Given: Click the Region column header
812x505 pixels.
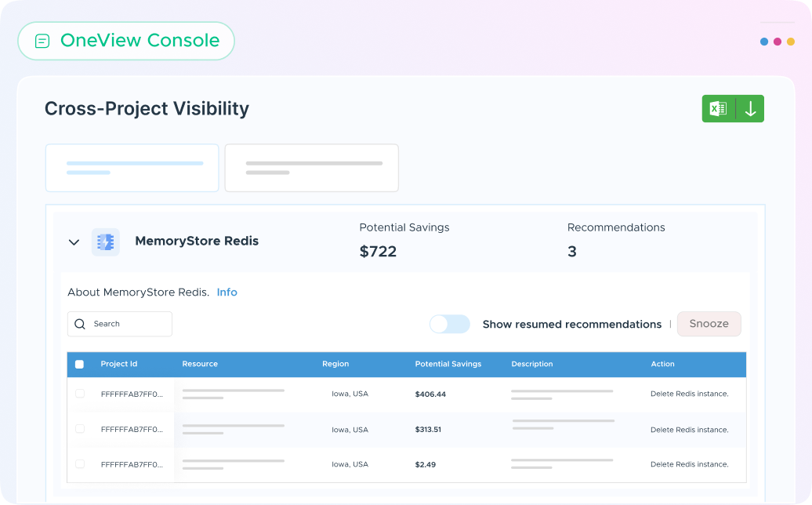Looking at the screenshot, I should 335,364.
